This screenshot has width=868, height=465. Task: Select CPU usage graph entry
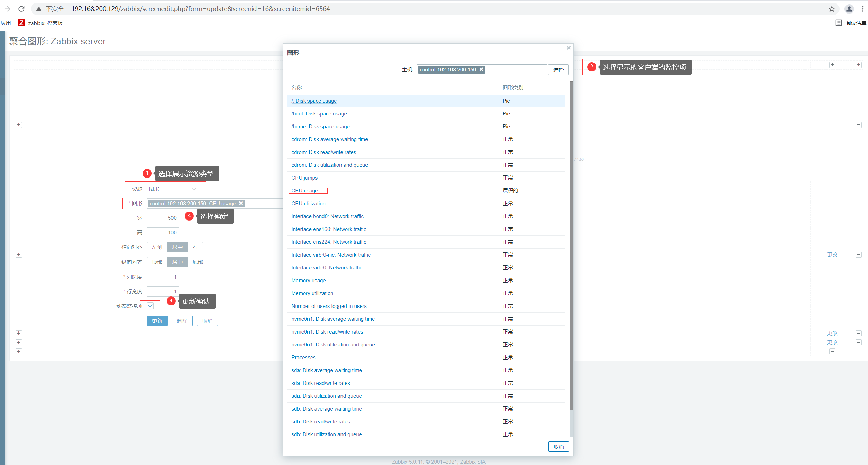coord(304,191)
